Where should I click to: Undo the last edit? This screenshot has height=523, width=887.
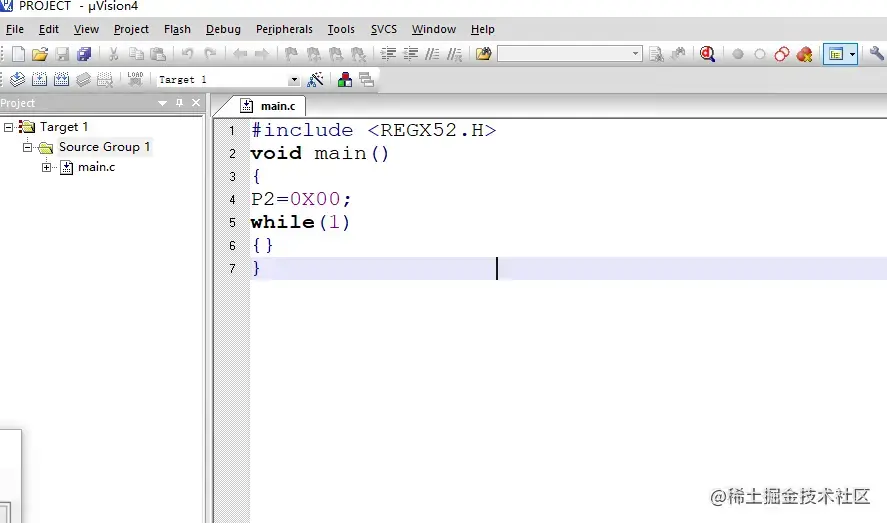[x=187, y=54]
